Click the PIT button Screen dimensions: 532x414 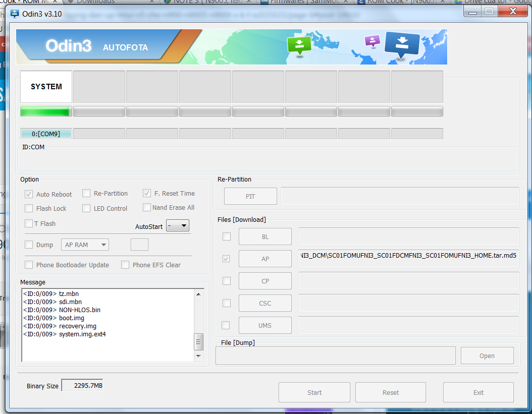[x=250, y=196]
